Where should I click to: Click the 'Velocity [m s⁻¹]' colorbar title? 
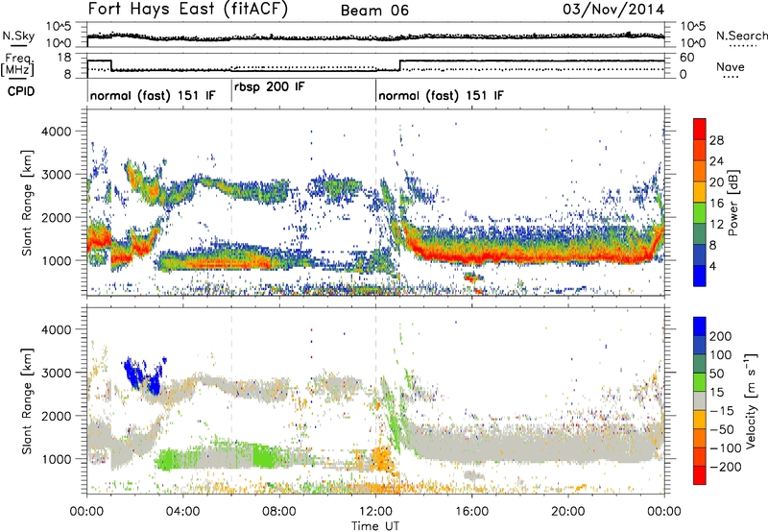pyautogui.click(x=750, y=400)
